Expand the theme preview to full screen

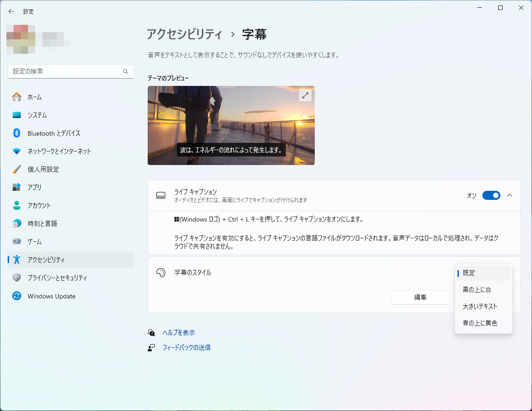[x=305, y=95]
